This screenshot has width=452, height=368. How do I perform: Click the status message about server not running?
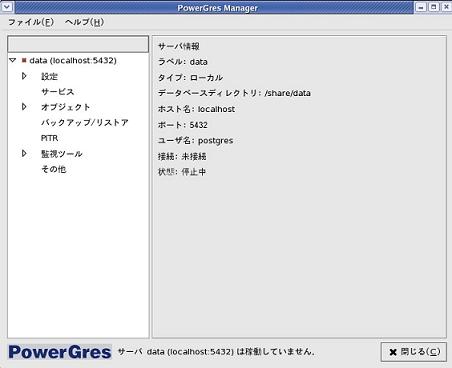tap(216, 352)
